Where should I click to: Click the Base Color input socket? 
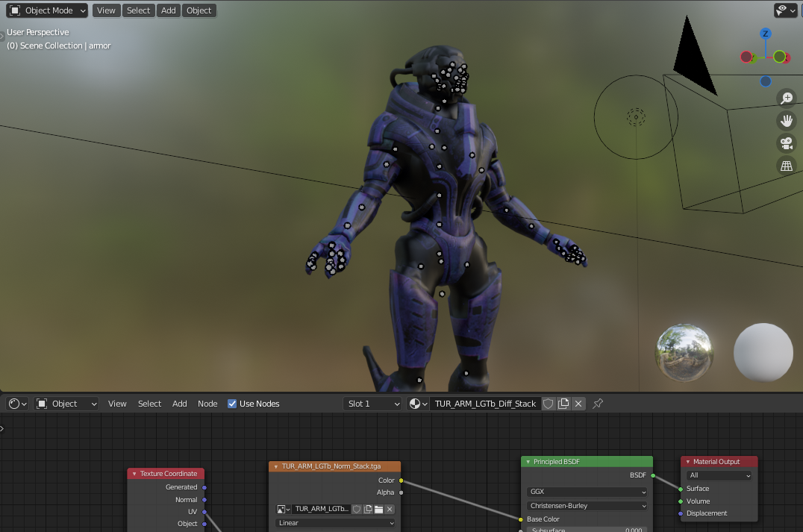pyautogui.click(x=521, y=519)
